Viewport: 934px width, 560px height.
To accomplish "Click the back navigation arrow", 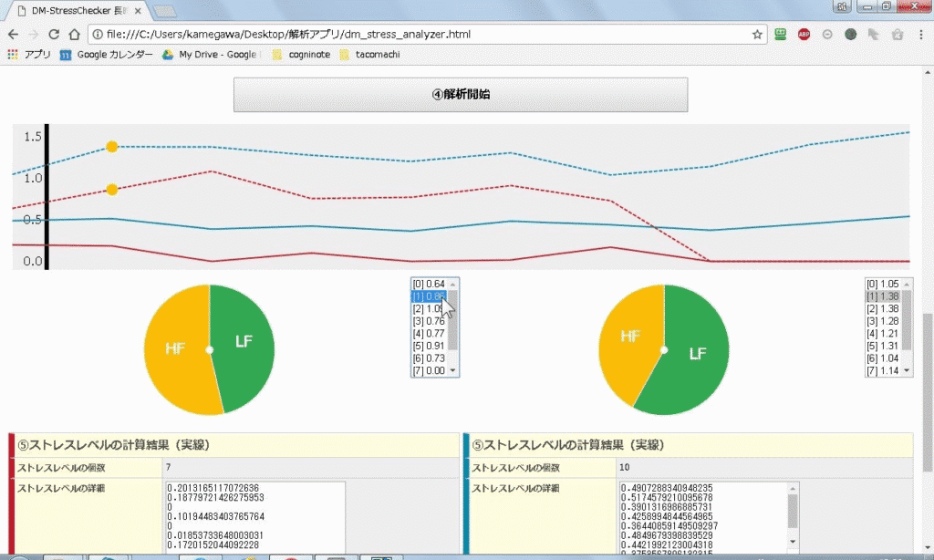I will pyautogui.click(x=15, y=34).
